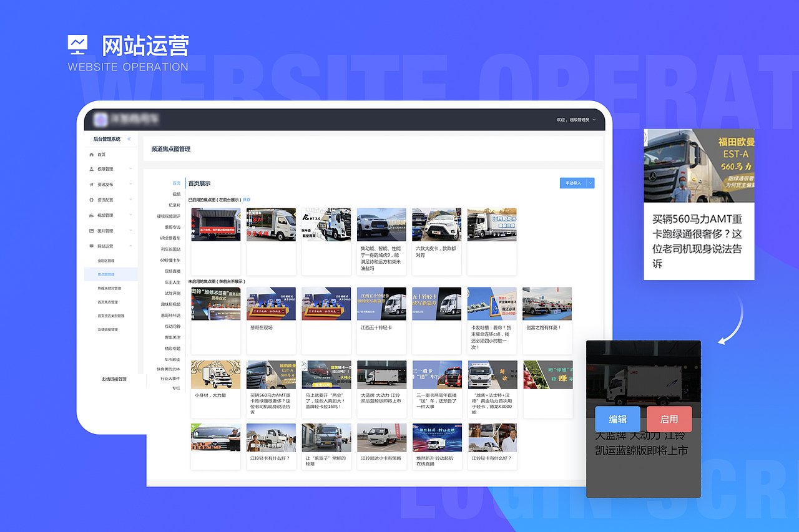Open the 小身材，大力量 card
The width and height of the screenshot is (799, 532).
(x=215, y=389)
